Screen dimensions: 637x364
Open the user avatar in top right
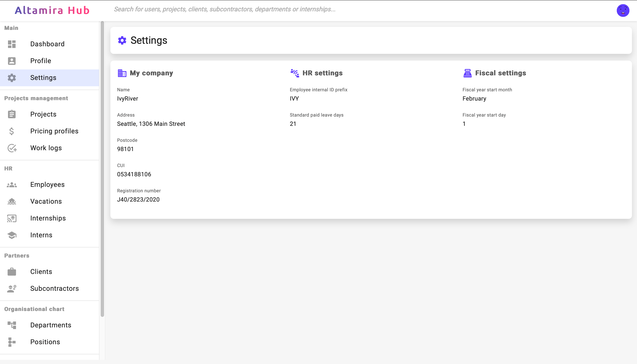click(622, 11)
